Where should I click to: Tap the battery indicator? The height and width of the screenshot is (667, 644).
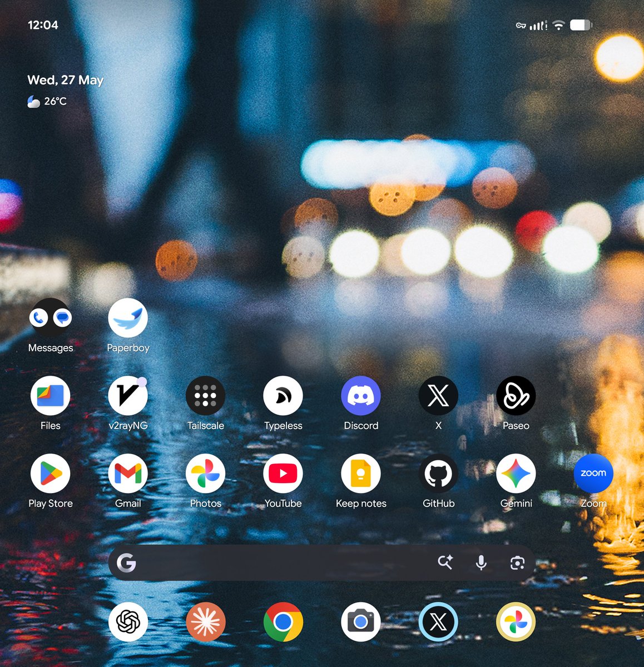[x=581, y=25]
